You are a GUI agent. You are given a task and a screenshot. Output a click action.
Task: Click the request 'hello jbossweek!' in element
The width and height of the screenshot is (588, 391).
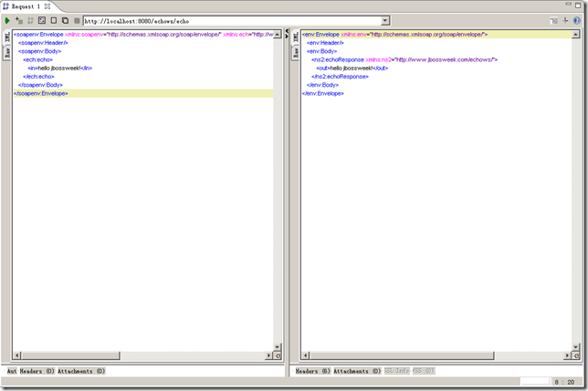pyautogui.click(x=60, y=69)
